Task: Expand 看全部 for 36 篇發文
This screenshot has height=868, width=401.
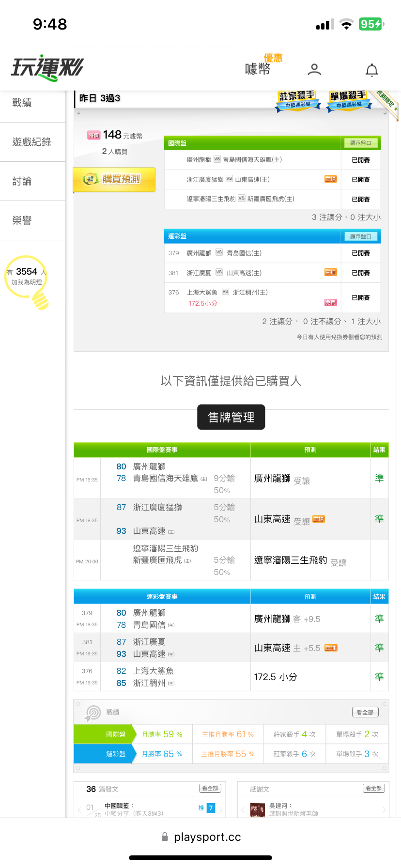Action: (210, 789)
